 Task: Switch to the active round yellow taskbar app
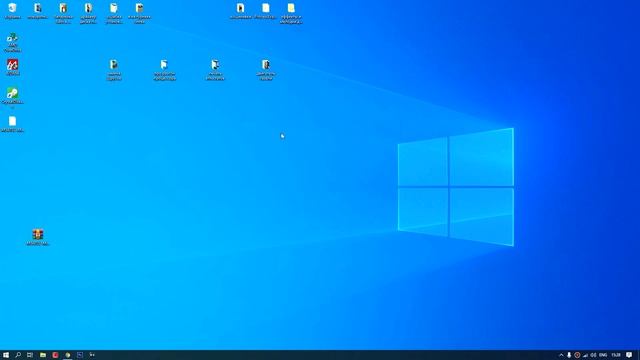(x=67, y=355)
